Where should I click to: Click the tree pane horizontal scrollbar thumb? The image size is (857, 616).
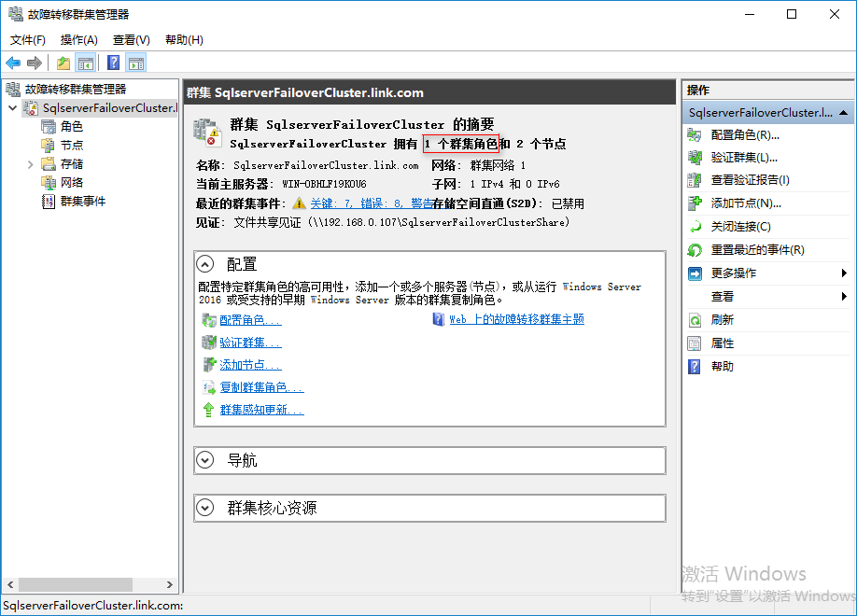pos(76,585)
